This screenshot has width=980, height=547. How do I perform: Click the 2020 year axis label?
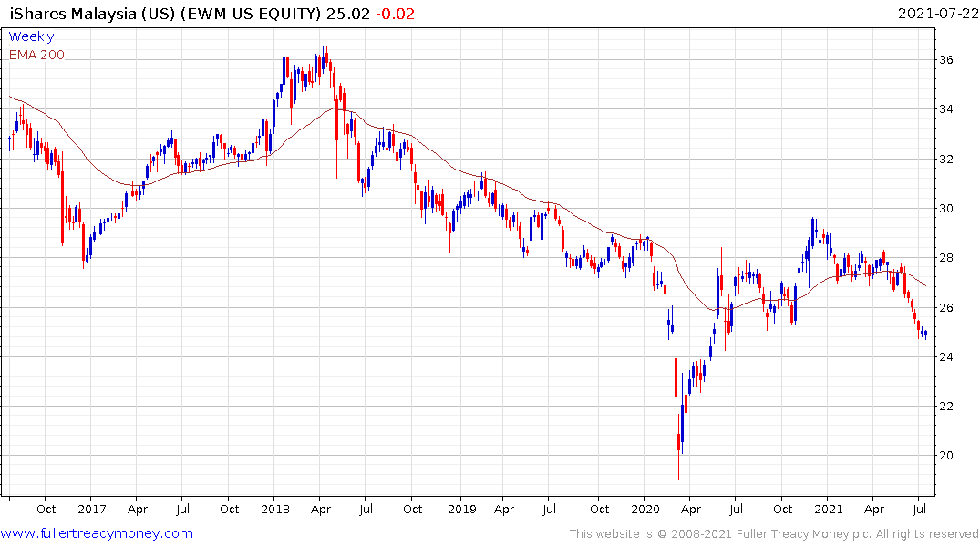645,509
